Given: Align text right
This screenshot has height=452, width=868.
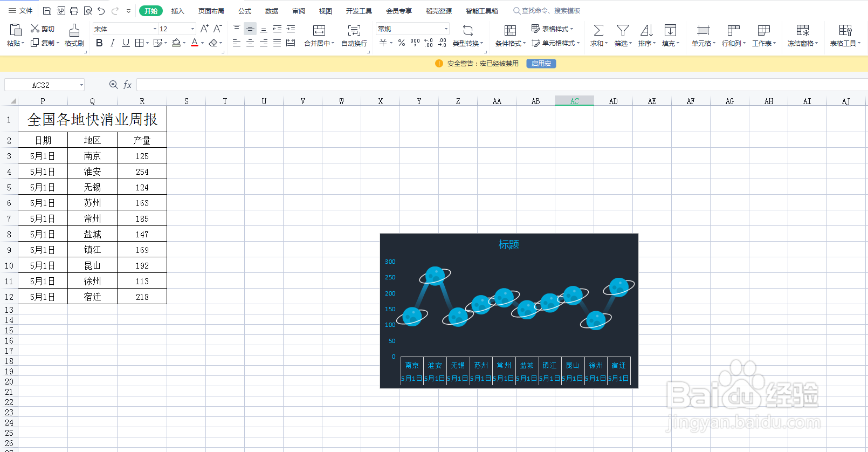Looking at the screenshot, I should (x=264, y=43).
